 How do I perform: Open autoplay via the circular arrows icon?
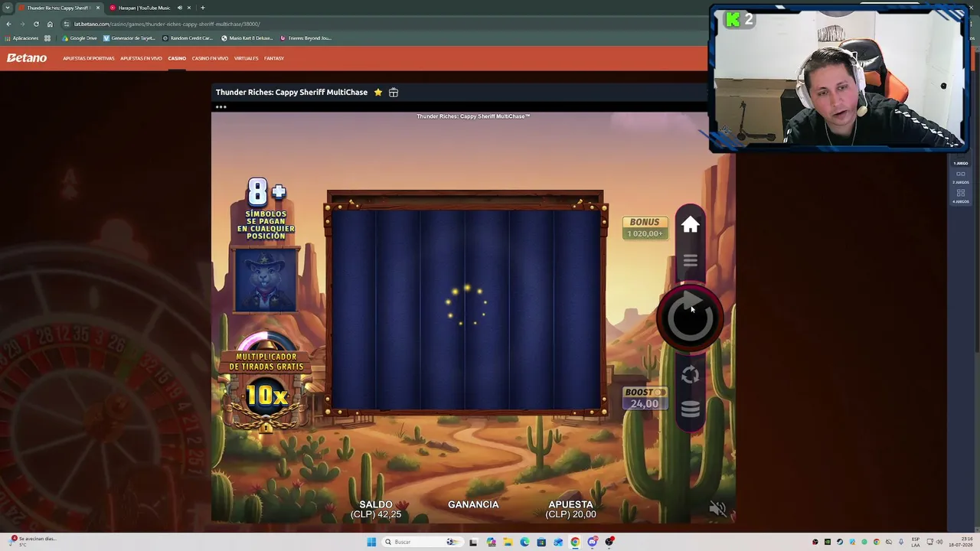click(x=690, y=374)
